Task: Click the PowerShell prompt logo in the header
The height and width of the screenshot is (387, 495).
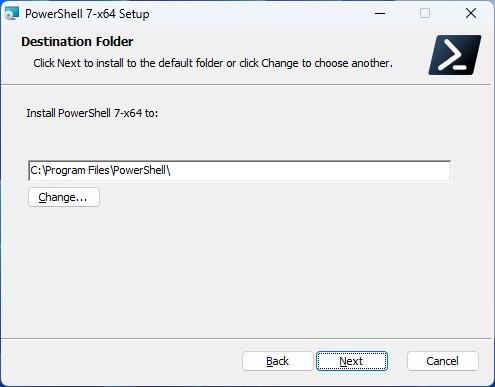Action: point(455,55)
